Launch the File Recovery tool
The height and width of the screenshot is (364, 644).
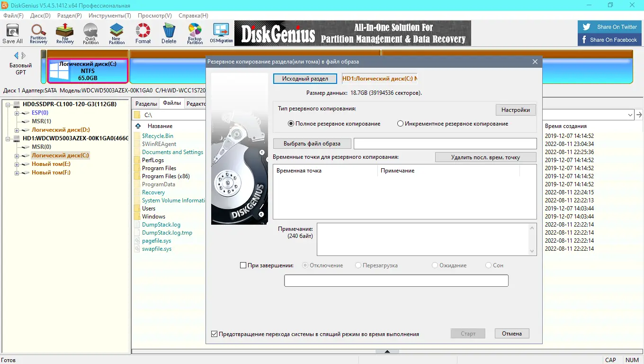pyautogui.click(x=65, y=34)
